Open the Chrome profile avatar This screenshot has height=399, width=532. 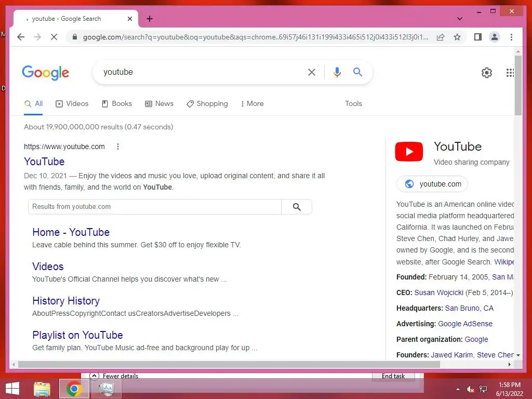tap(495, 37)
